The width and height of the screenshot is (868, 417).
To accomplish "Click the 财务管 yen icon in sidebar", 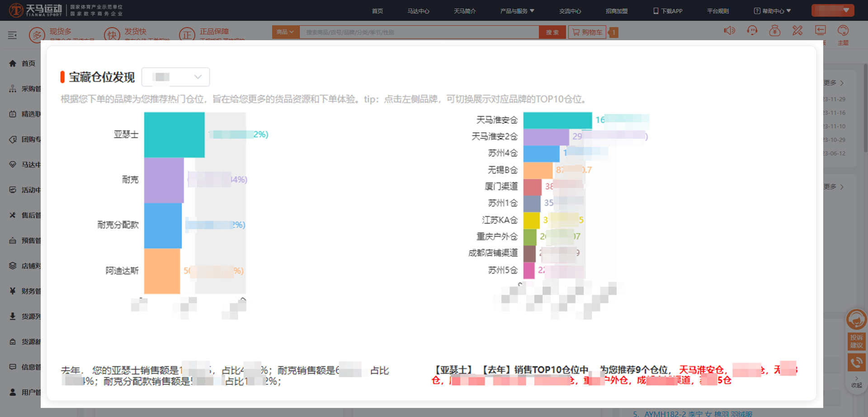I will click(13, 291).
